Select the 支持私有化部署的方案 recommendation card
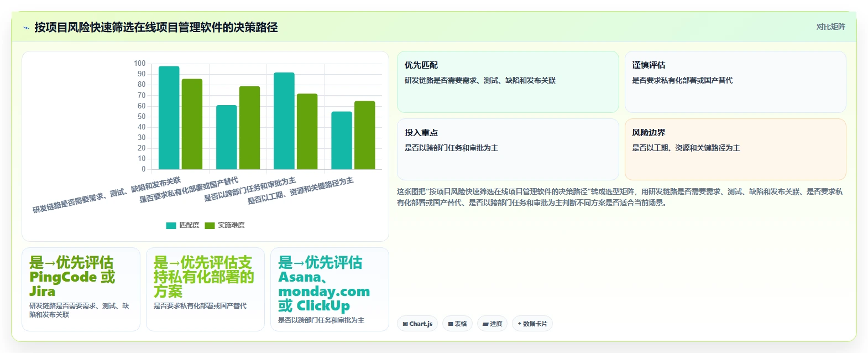The image size is (868, 353). (205, 289)
